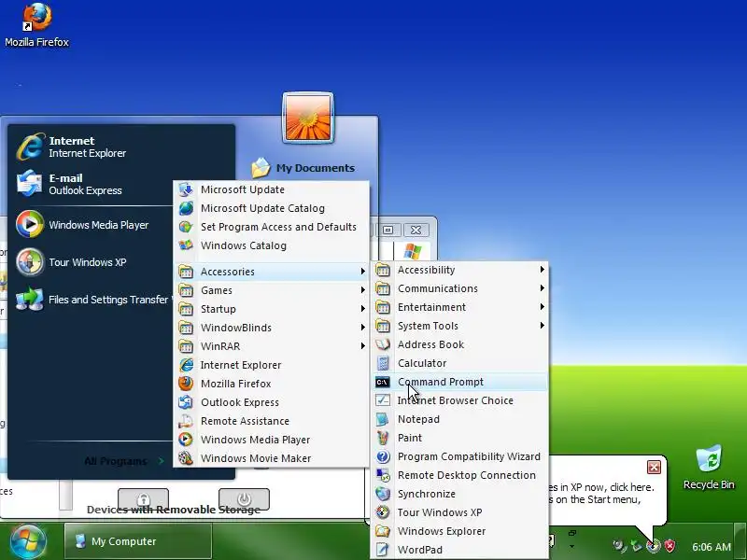Click Microsoft Update Catalog globe icon
Image resolution: width=747 pixels, height=560 pixels.
(186, 208)
